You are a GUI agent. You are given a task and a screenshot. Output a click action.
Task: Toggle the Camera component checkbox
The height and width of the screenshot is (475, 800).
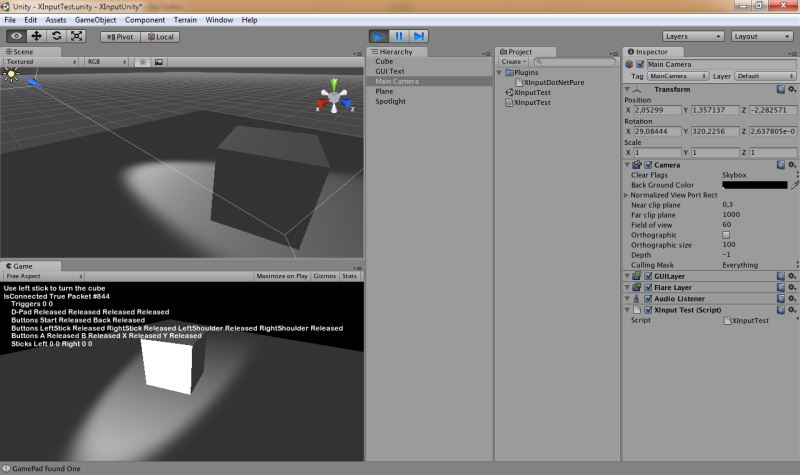click(648, 165)
